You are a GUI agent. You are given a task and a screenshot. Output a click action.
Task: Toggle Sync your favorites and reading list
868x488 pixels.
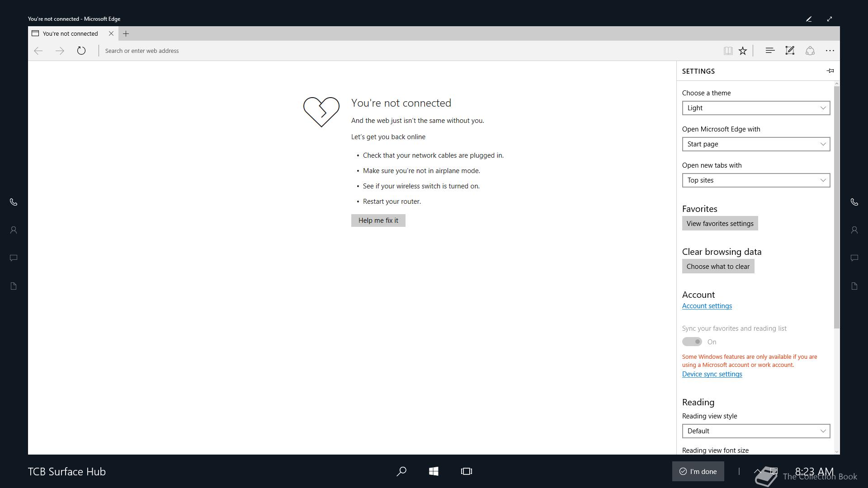(x=692, y=342)
